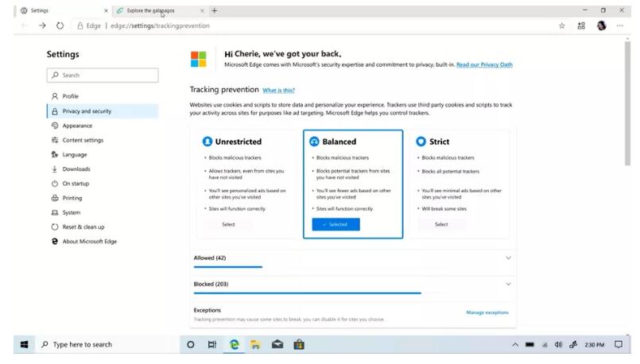
Task: Open File Explorer from taskbar
Action: pyautogui.click(x=255, y=345)
